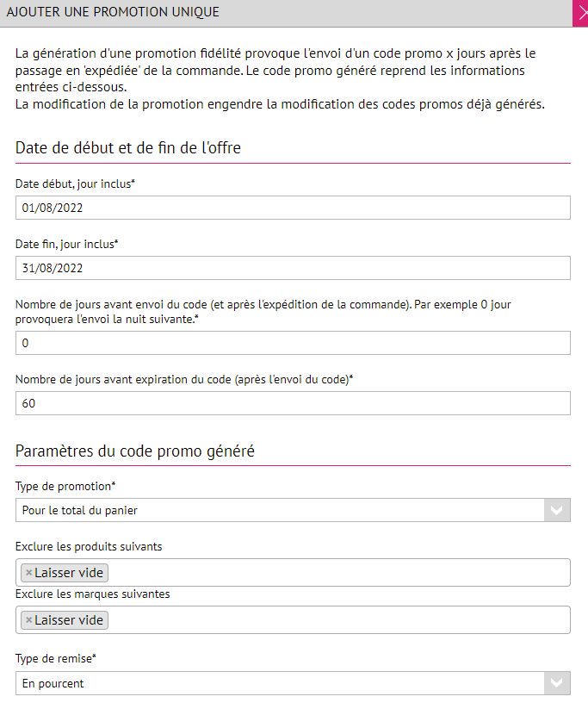Click the days before sending code field
Screen dimensions: 588x709
293,343
